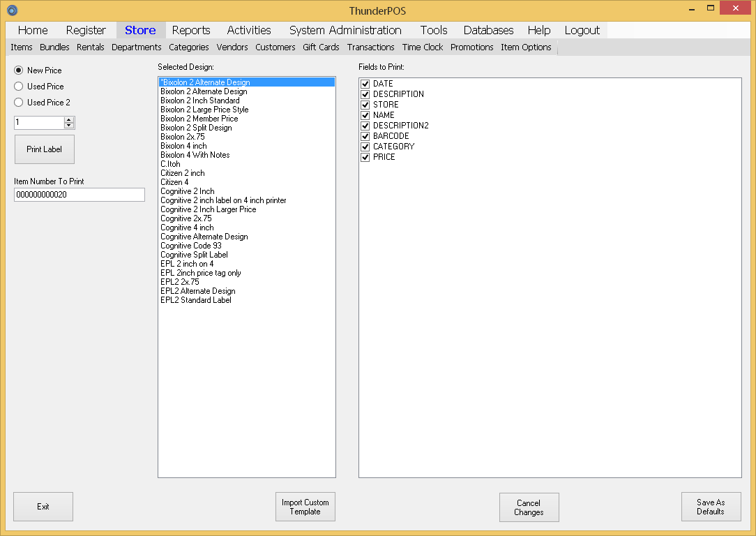Open the Gift Cards submenu tab
Viewport: 756px width, 536px height.
coord(321,47)
